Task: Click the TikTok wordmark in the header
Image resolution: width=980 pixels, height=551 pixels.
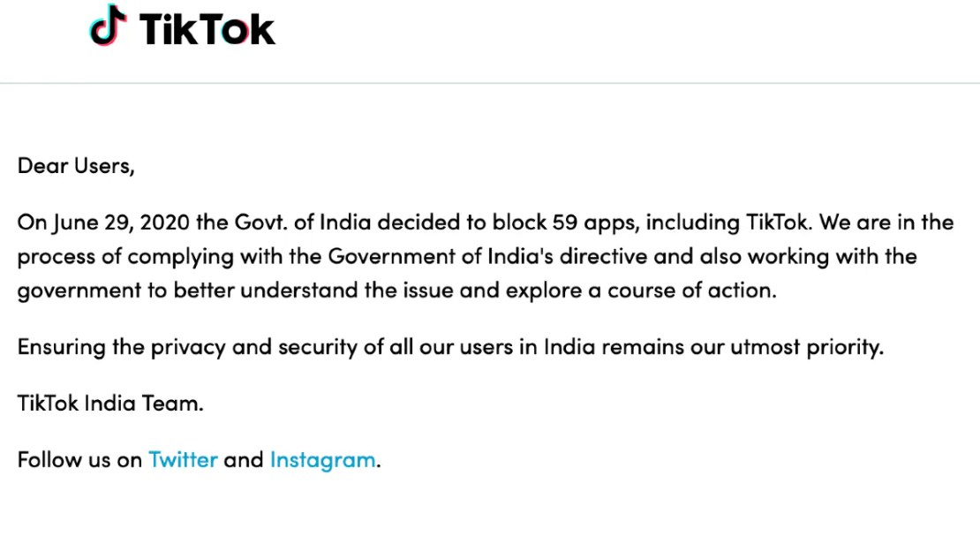Action: 207,29
